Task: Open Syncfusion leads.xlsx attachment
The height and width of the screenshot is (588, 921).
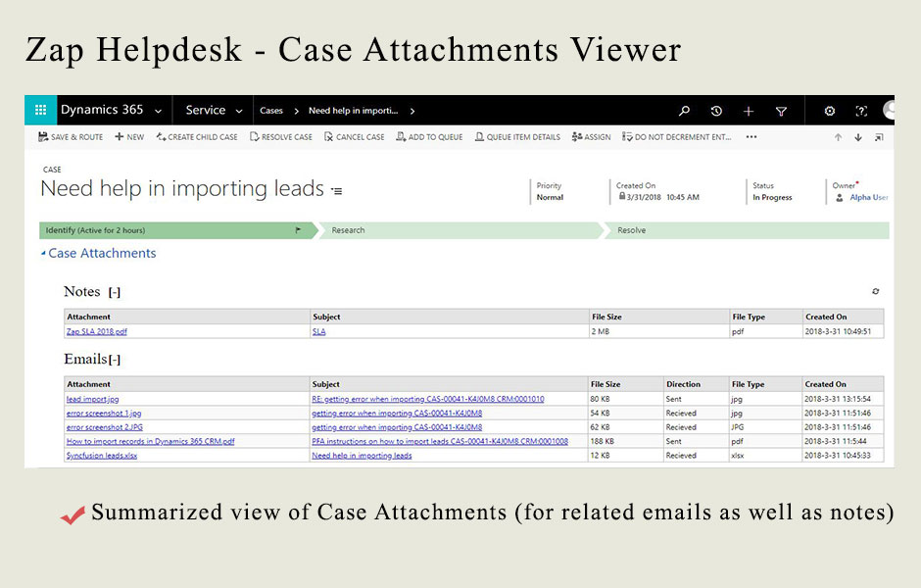Action: pos(102,456)
